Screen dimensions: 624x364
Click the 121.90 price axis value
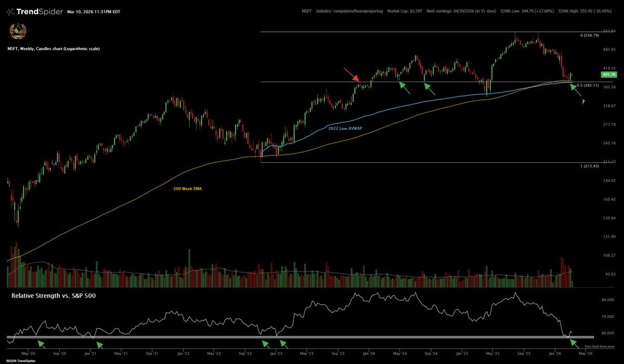(x=609, y=237)
